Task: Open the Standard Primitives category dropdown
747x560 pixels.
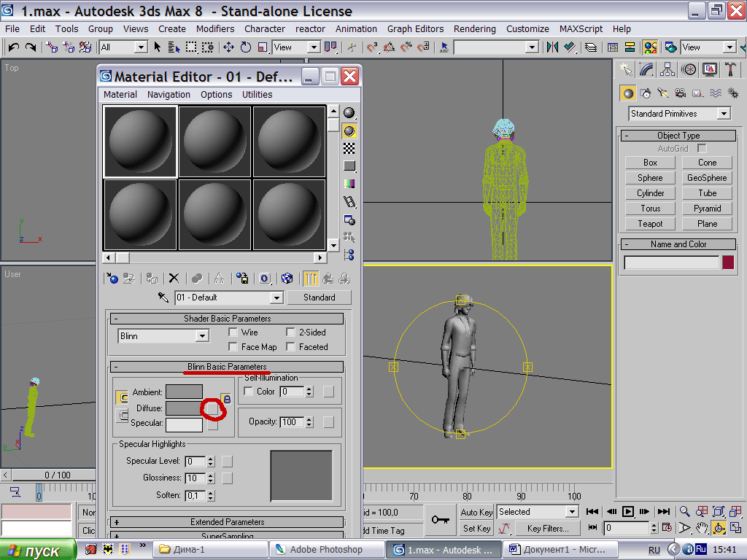Action: coord(724,113)
